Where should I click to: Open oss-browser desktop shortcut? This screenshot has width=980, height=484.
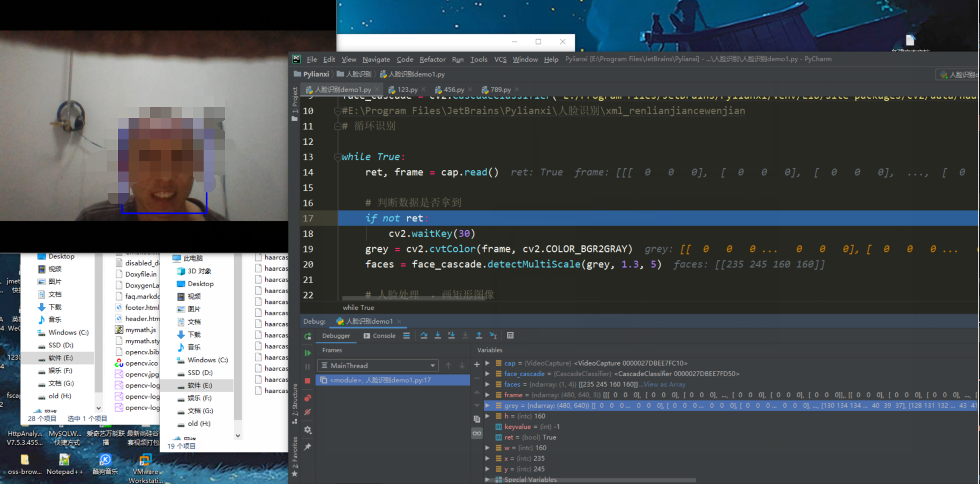coord(25,465)
